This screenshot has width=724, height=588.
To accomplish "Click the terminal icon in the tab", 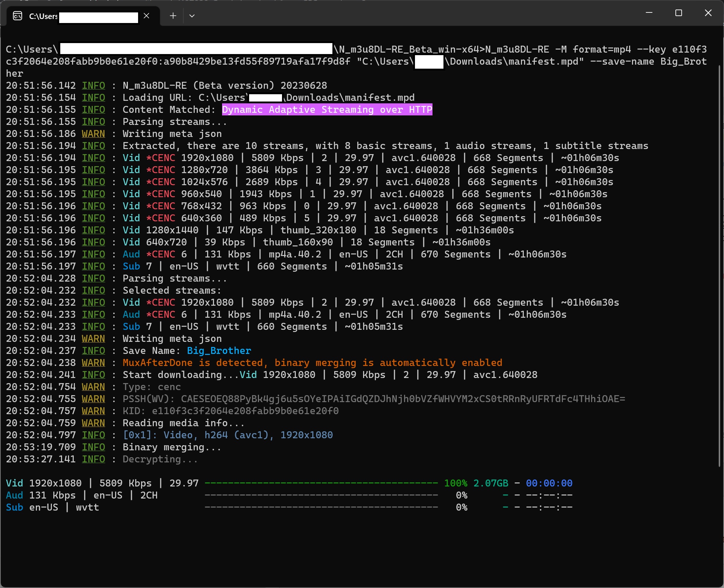I will 18,16.
